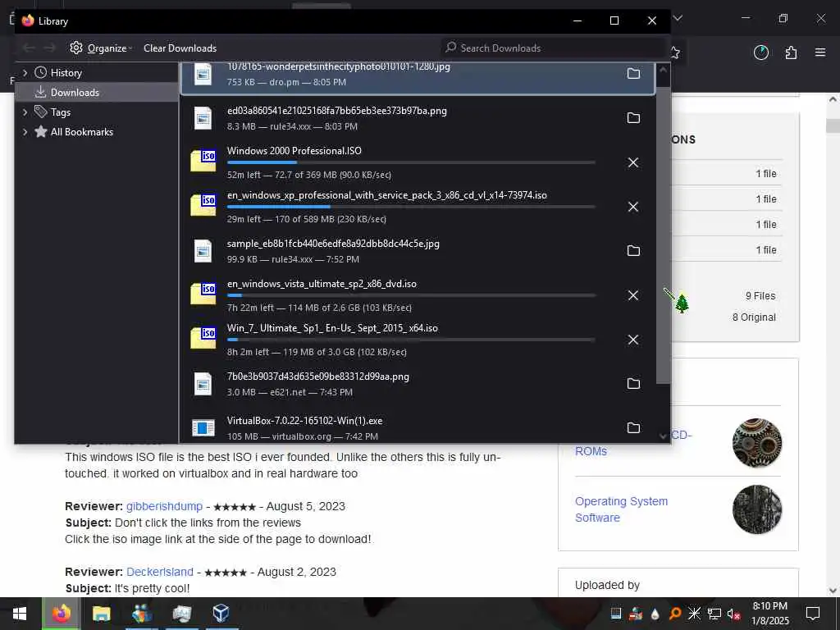This screenshot has width=840, height=630.
Task: Click the downloads list scroll-up arrow
Action: pyautogui.click(x=663, y=70)
